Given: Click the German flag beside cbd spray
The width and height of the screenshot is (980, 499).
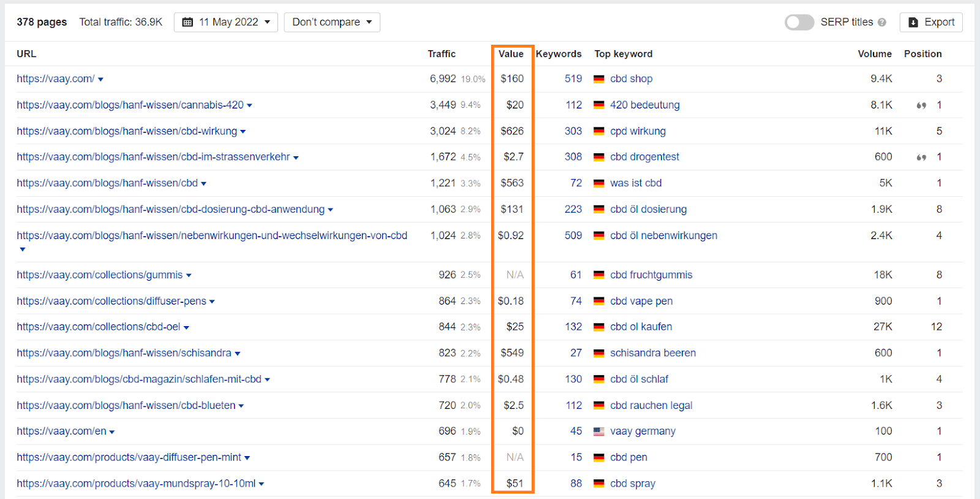Looking at the screenshot, I should pos(599,484).
